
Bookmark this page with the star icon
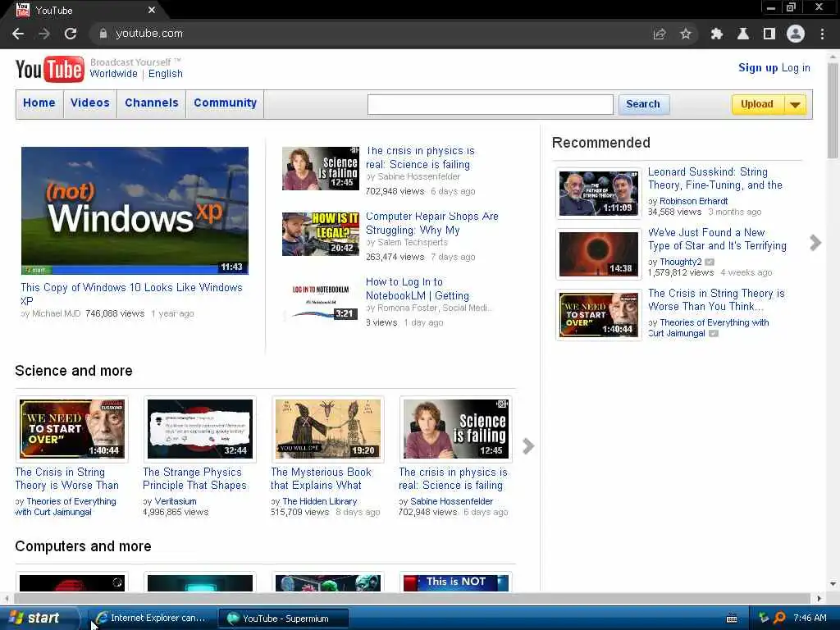[x=686, y=34]
